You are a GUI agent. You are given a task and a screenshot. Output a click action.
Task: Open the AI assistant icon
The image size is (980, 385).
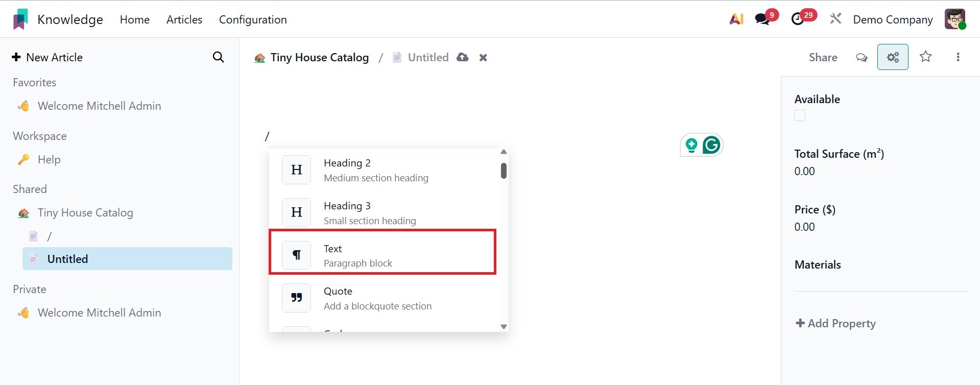click(736, 19)
